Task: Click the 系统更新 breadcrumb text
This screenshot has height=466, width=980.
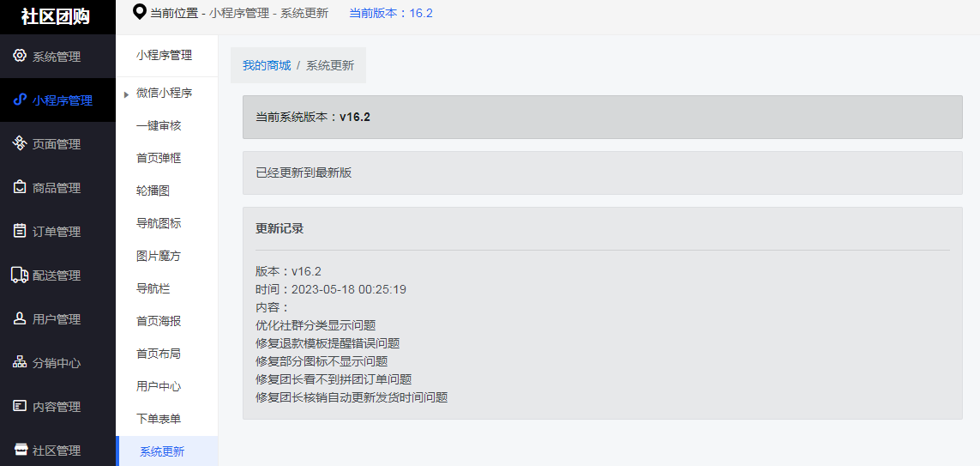Action: pyautogui.click(x=330, y=65)
